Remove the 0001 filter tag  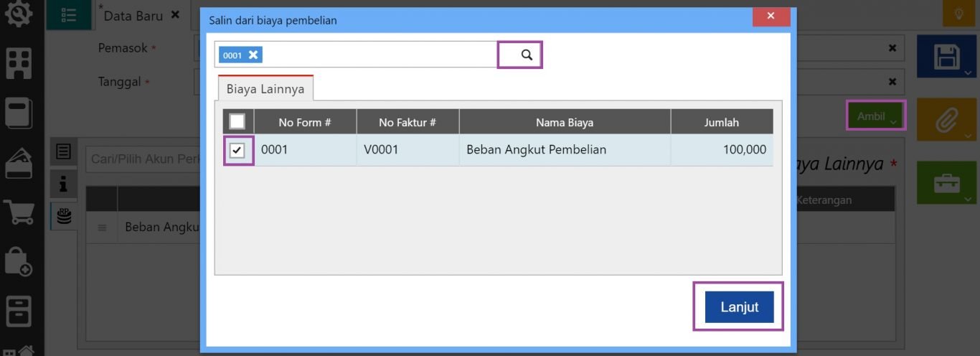[253, 55]
